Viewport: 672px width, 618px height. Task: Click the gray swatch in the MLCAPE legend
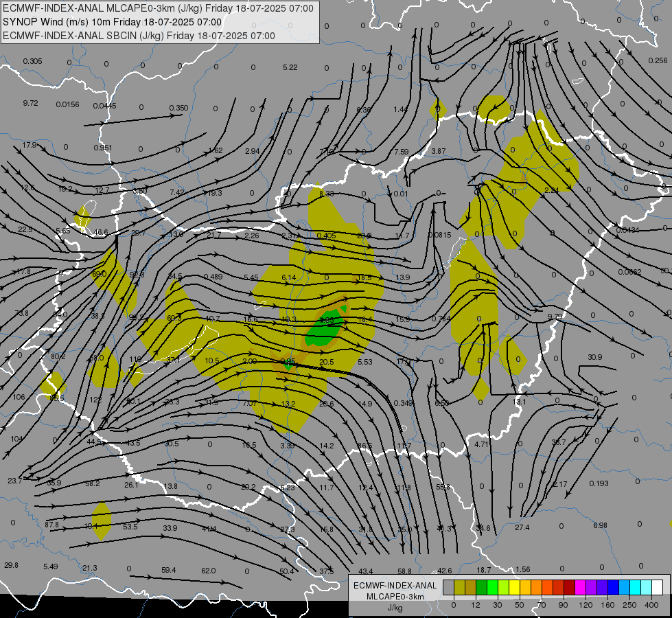pos(448,587)
